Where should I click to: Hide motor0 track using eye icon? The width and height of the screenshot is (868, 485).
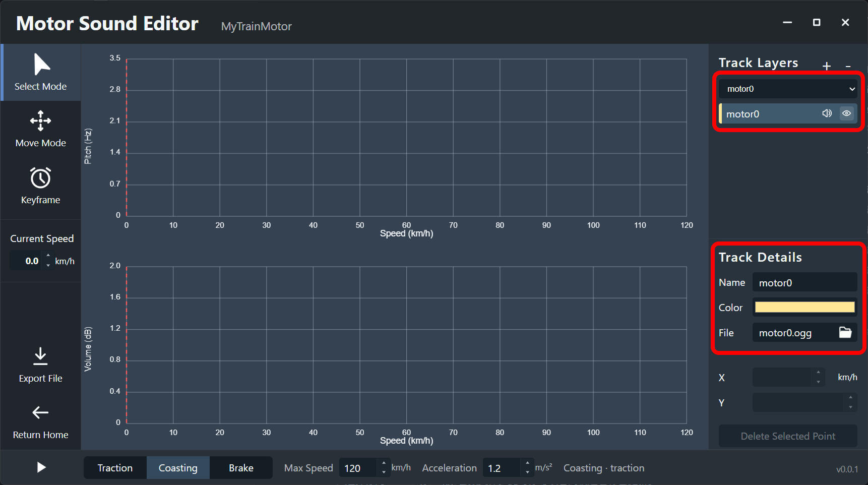[x=847, y=113]
